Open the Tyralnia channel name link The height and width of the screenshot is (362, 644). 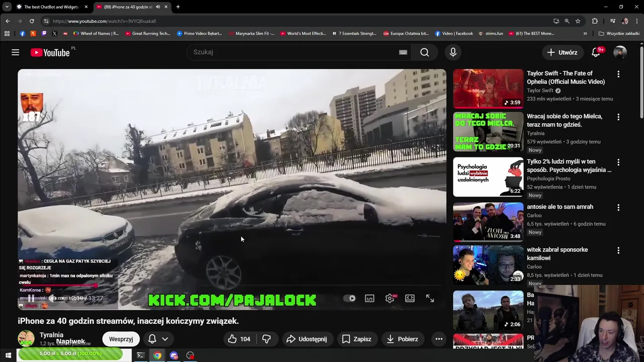[51, 335]
